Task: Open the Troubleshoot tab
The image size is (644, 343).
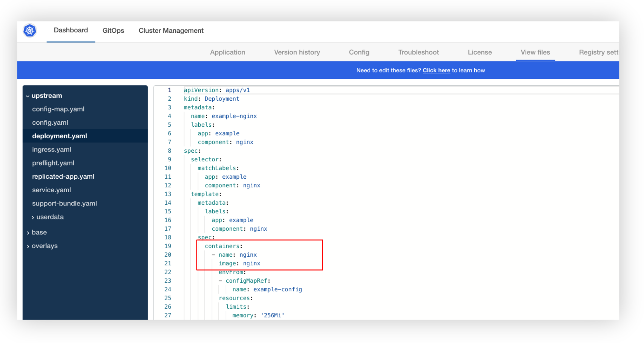Action: pos(418,52)
